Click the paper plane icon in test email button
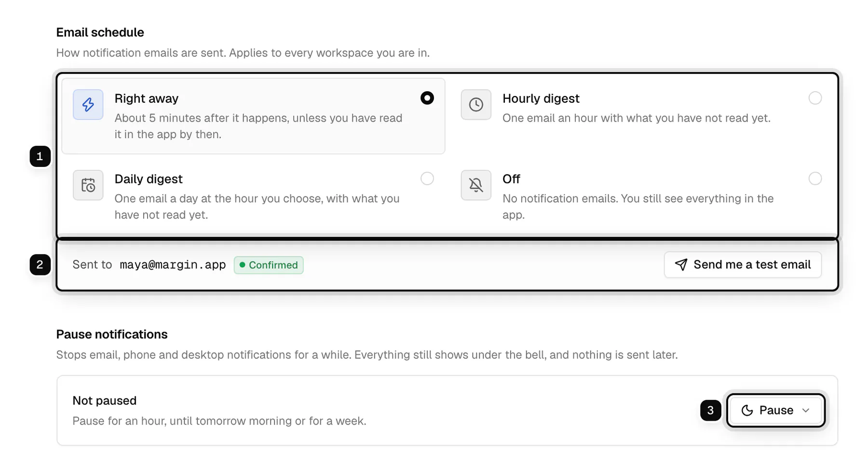Screen dimensions: 868x469 point(681,264)
